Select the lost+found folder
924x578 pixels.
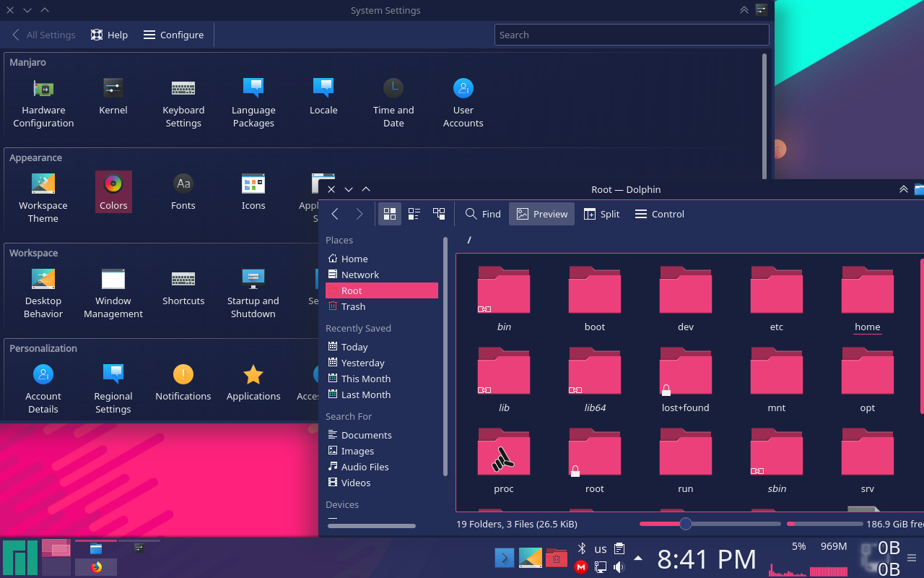point(686,379)
